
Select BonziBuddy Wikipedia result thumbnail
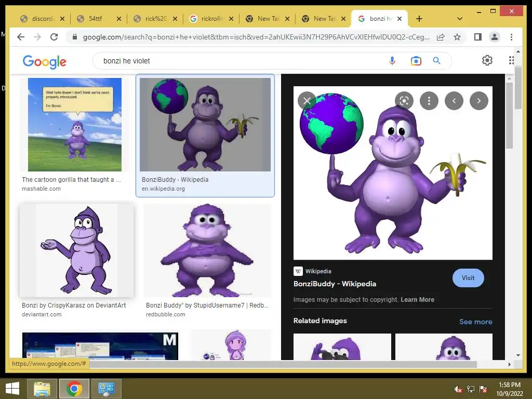[205, 125]
